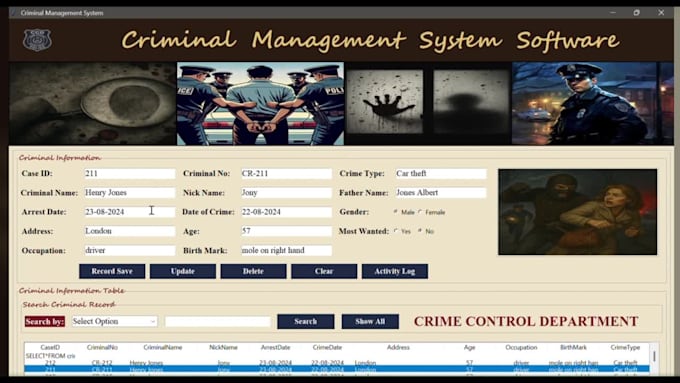Image resolution: width=680 pixels, height=383 pixels.
Task: Click the Birth Mark input field
Action: [x=286, y=250]
